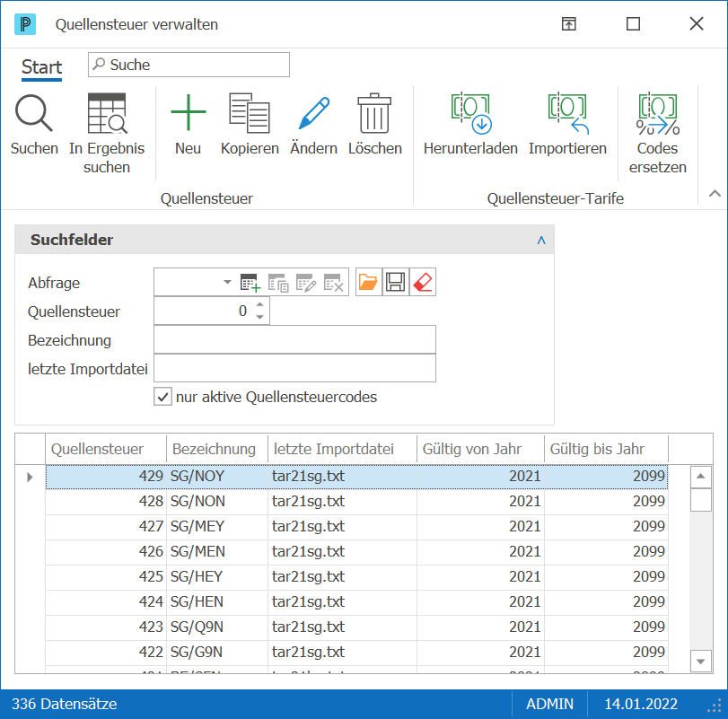Sort by letzte Importdatei column header
The image size is (728, 719).
[343, 449]
